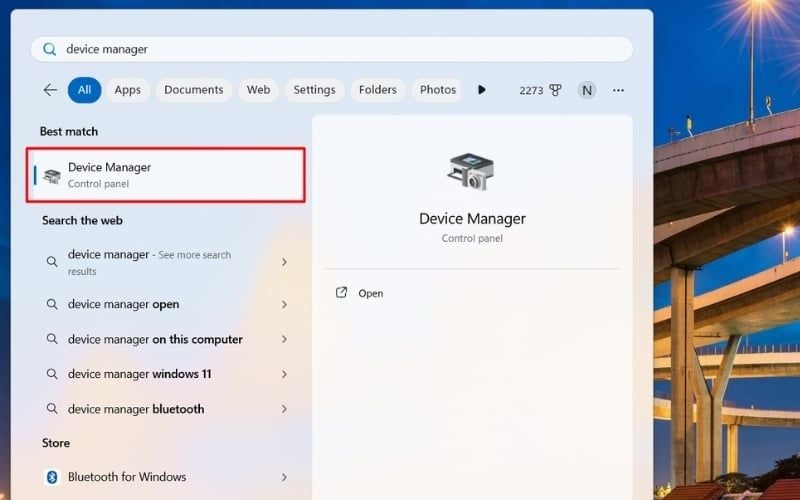This screenshot has height=500, width=800.
Task: Select 'device manager bluetooth' suggestion
Action: [166, 409]
